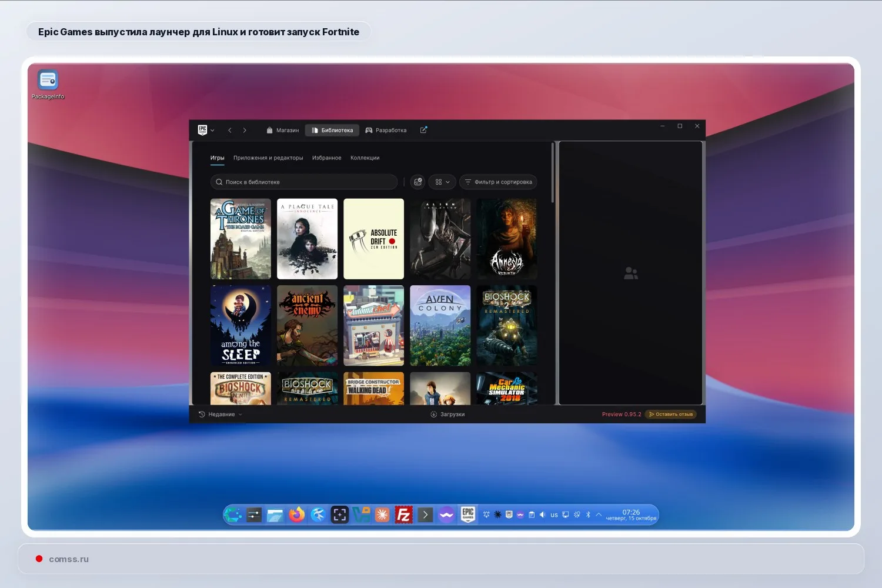Select A Plague Tale Innocence cover
The width and height of the screenshot is (882, 588).
(308, 239)
